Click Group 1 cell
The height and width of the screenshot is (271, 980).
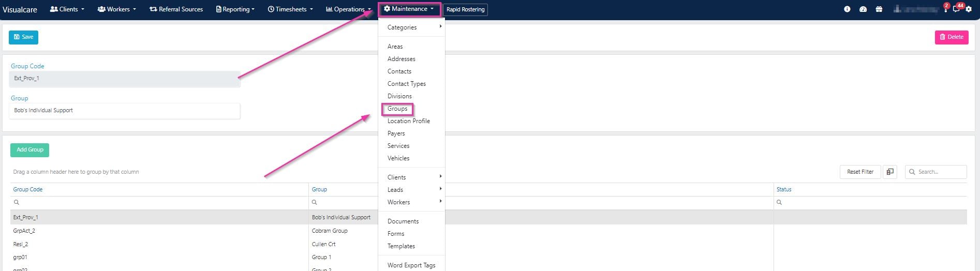[x=321, y=257]
